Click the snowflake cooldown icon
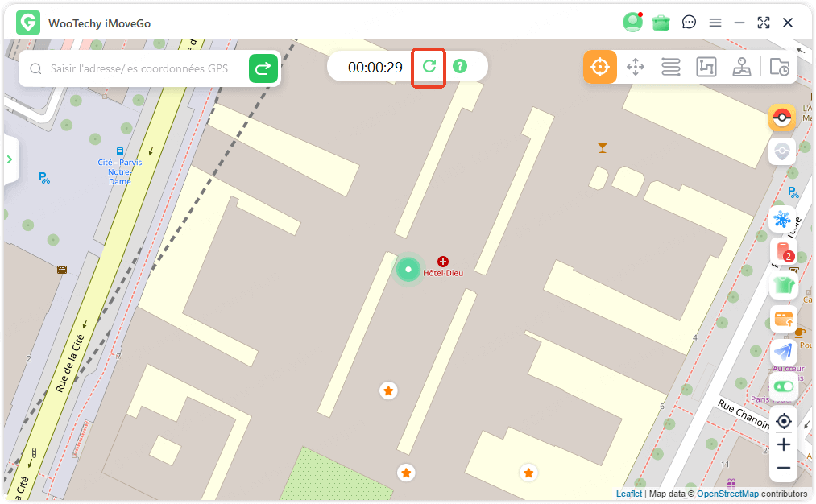816x504 pixels. 782,218
